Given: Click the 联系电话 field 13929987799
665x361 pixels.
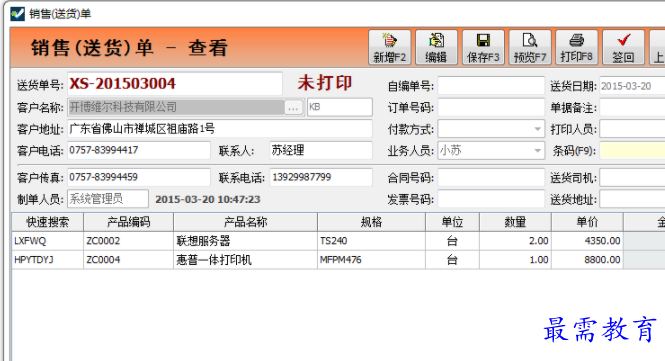Looking at the screenshot, I should [321, 177].
